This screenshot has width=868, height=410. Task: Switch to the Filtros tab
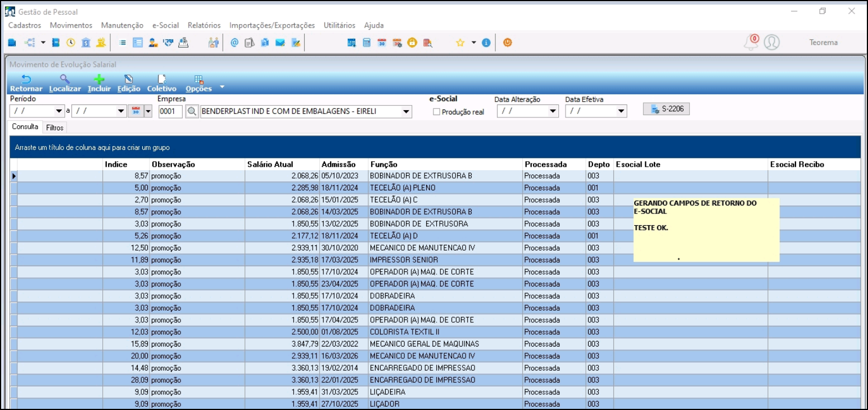55,127
